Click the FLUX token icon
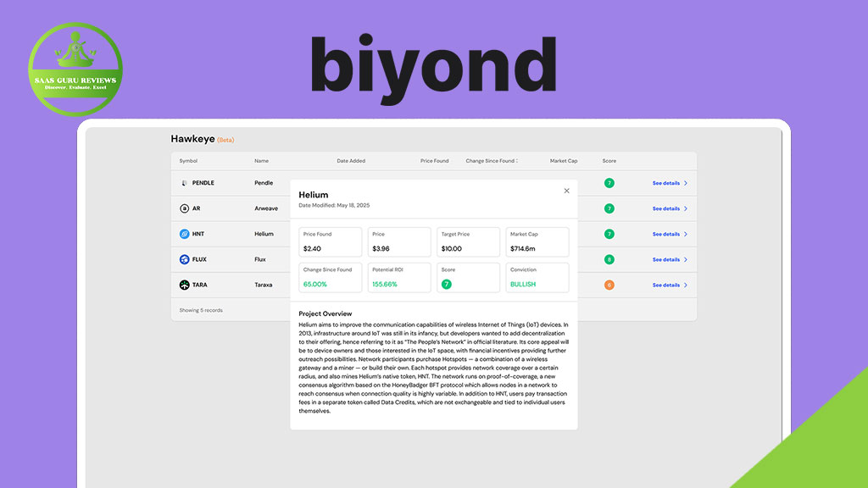868x488 pixels. click(184, 259)
